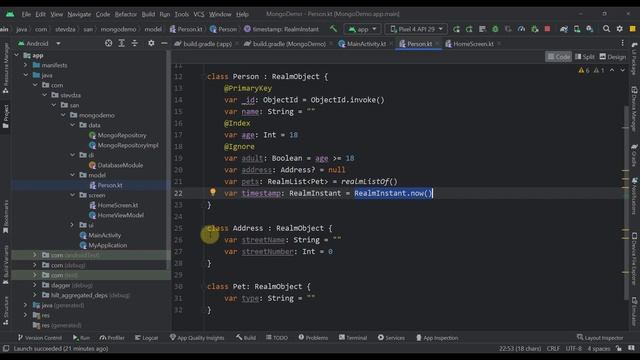Click Expand All icon in Project panel

[121, 43]
